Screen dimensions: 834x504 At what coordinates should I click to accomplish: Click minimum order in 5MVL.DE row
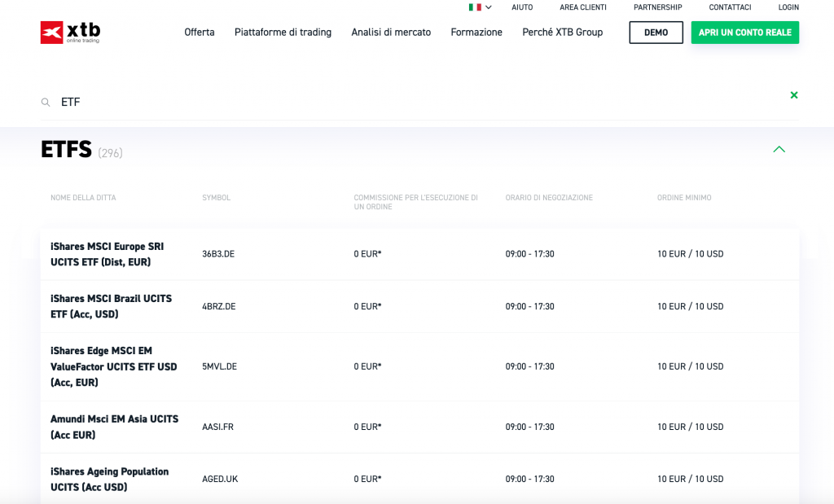[691, 366]
